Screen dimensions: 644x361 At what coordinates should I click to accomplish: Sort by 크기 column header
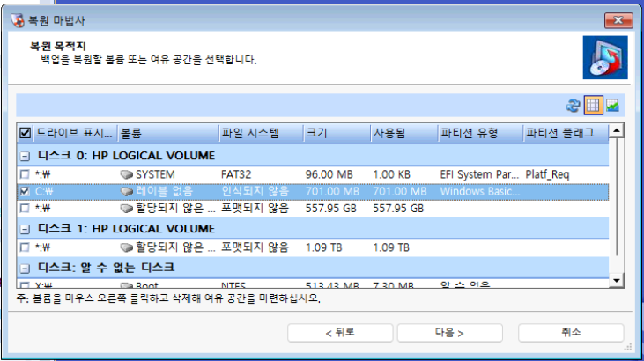click(x=337, y=133)
